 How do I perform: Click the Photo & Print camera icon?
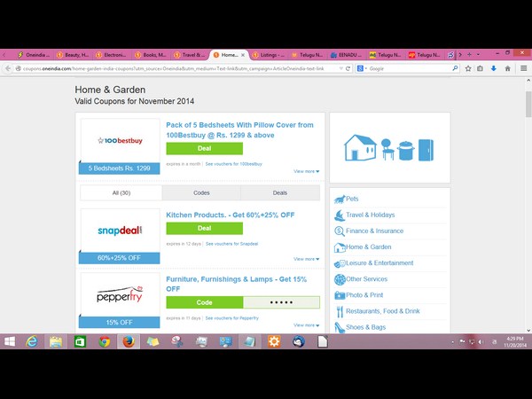pyautogui.click(x=340, y=295)
